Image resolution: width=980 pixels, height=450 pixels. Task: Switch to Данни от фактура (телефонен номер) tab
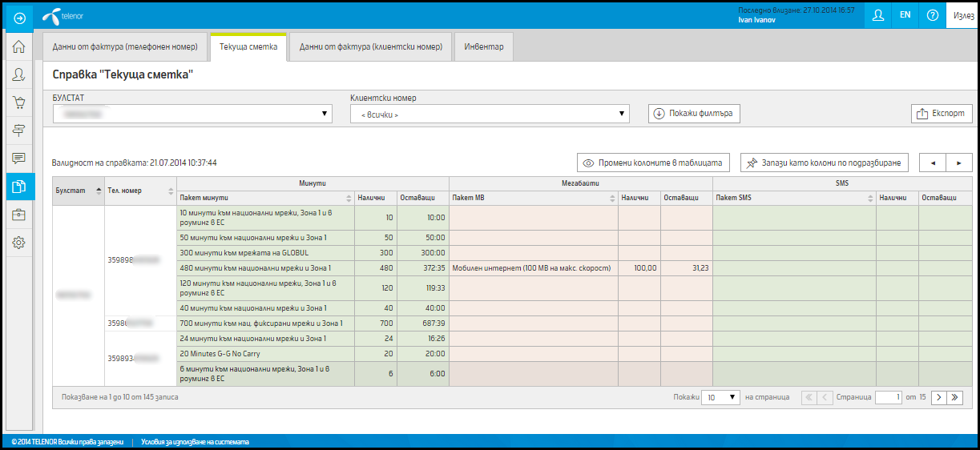tap(125, 47)
